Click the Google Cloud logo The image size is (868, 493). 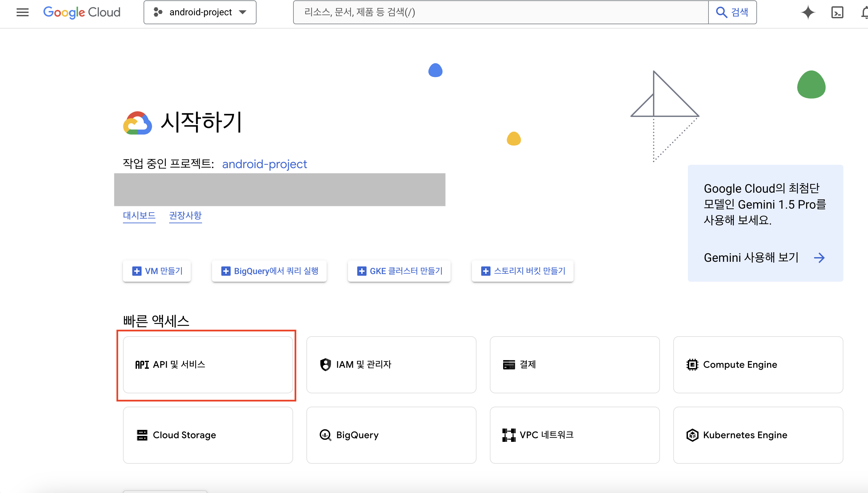[x=82, y=13]
